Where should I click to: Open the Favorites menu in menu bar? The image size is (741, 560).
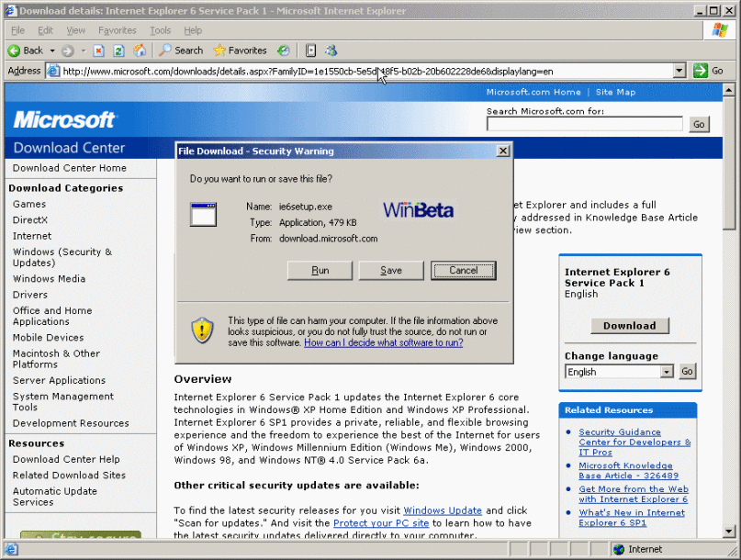coord(117,30)
